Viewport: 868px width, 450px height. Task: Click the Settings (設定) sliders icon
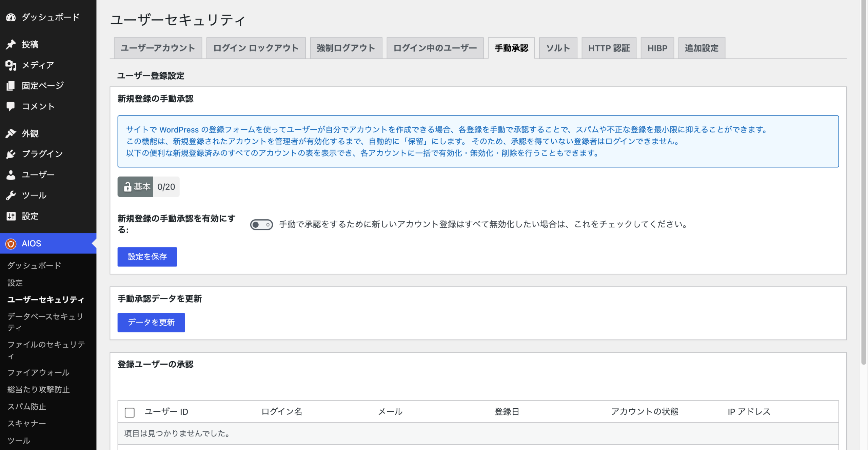click(11, 216)
